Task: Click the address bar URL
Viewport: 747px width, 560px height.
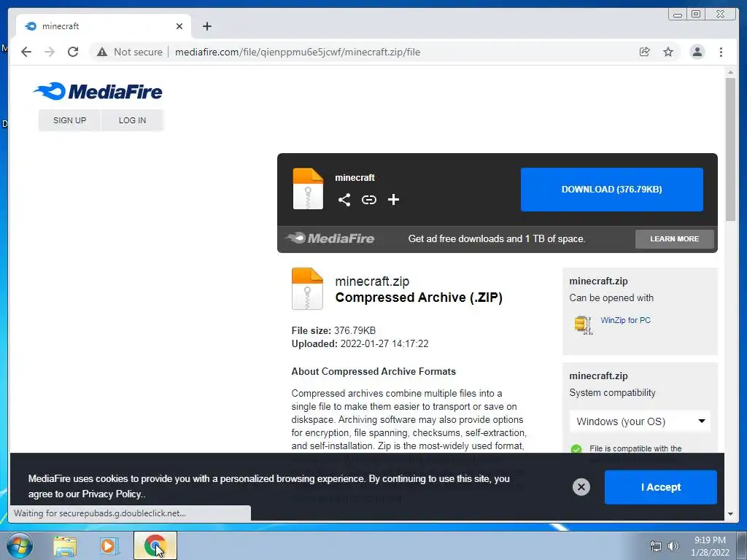Action: (298, 52)
